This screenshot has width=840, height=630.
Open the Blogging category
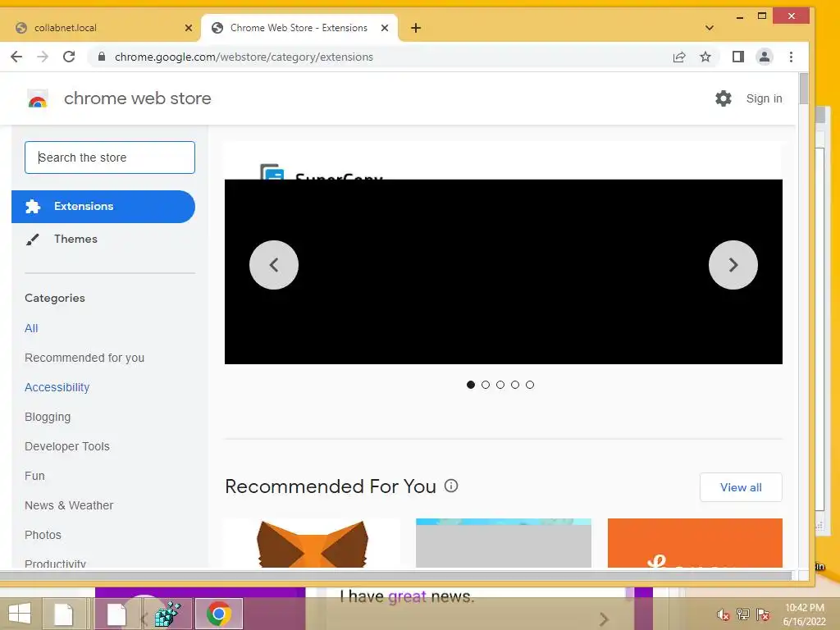tap(47, 417)
